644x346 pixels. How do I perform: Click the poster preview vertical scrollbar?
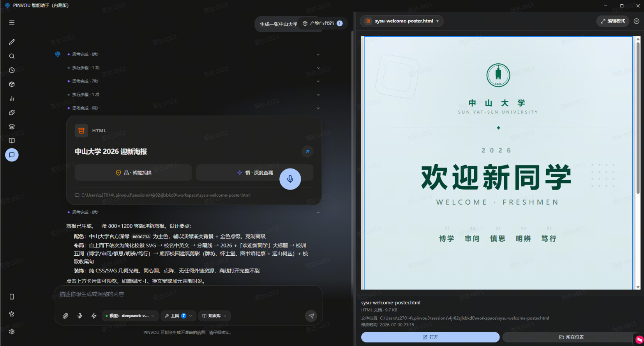[x=638, y=118]
